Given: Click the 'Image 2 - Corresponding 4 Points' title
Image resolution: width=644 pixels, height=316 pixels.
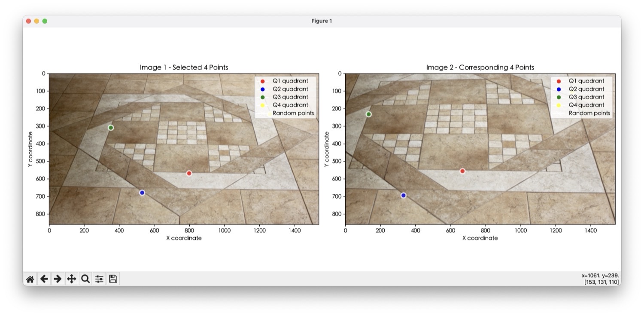Looking at the screenshot, I should click(x=480, y=67).
